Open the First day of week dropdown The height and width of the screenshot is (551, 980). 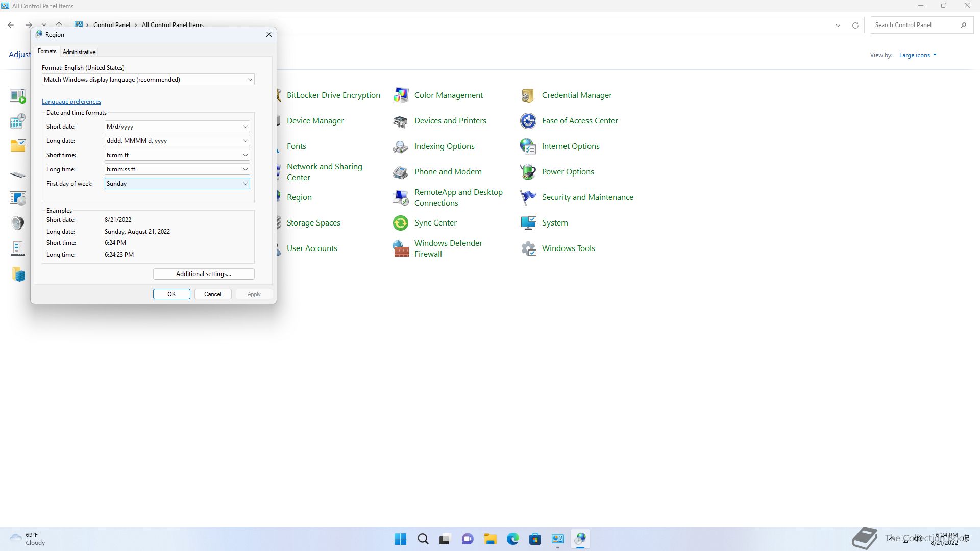tap(177, 184)
